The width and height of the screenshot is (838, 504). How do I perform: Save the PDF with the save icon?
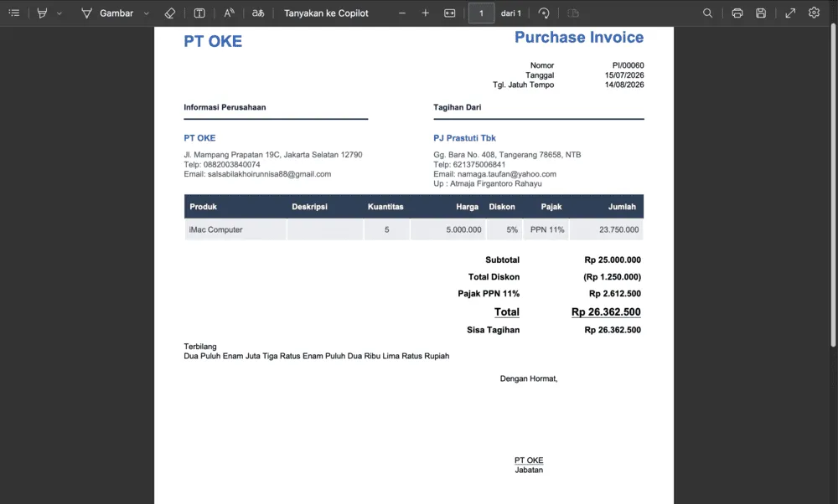click(x=761, y=13)
